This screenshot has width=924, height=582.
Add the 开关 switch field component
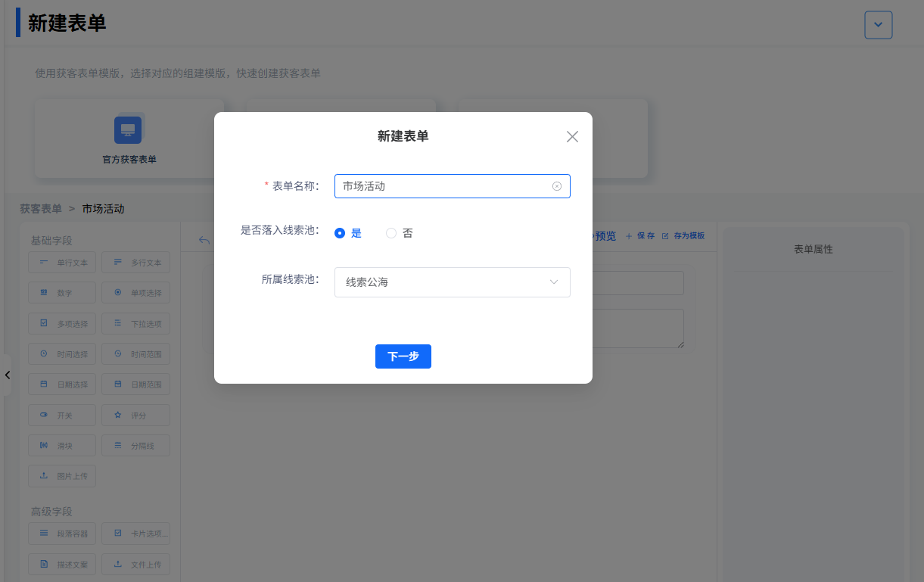click(62, 415)
